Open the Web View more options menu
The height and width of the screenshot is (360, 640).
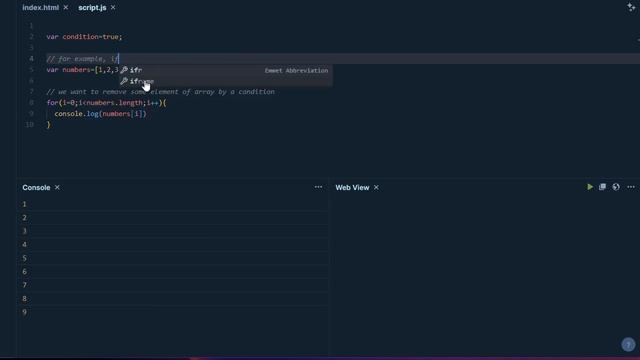tap(631, 187)
